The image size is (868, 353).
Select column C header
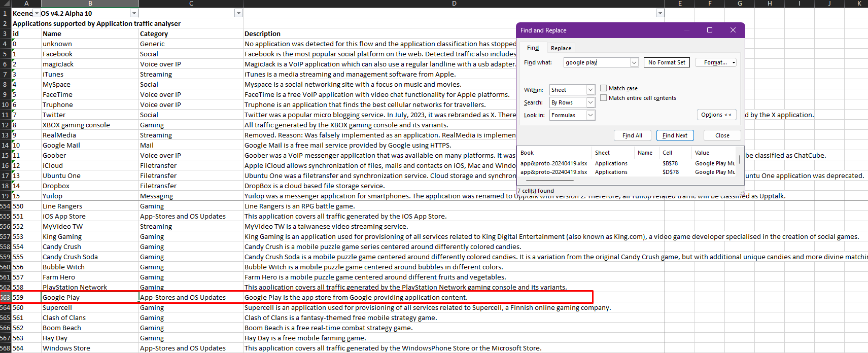(x=191, y=4)
